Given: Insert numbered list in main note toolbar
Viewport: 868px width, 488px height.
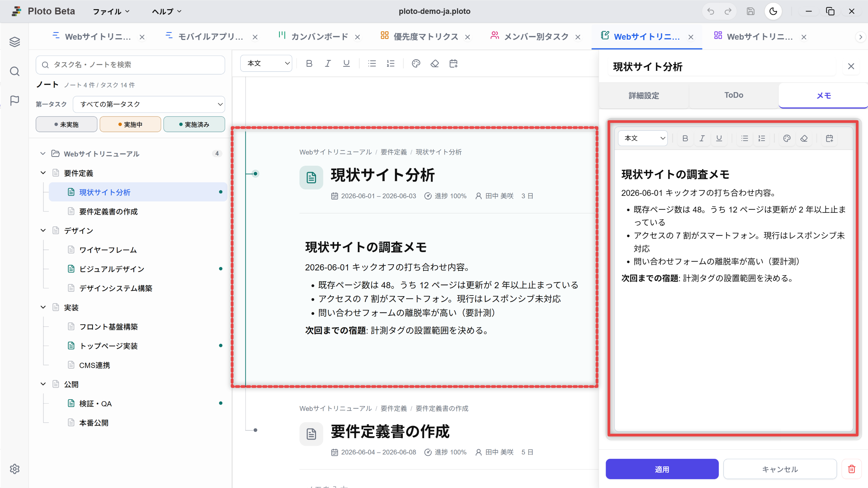Looking at the screenshot, I should point(391,63).
